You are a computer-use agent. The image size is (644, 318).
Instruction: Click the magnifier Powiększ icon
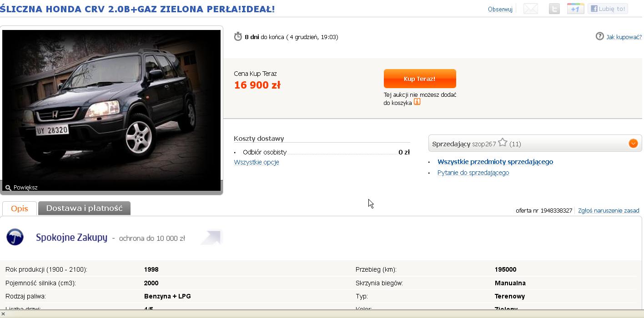coord(8,188)
